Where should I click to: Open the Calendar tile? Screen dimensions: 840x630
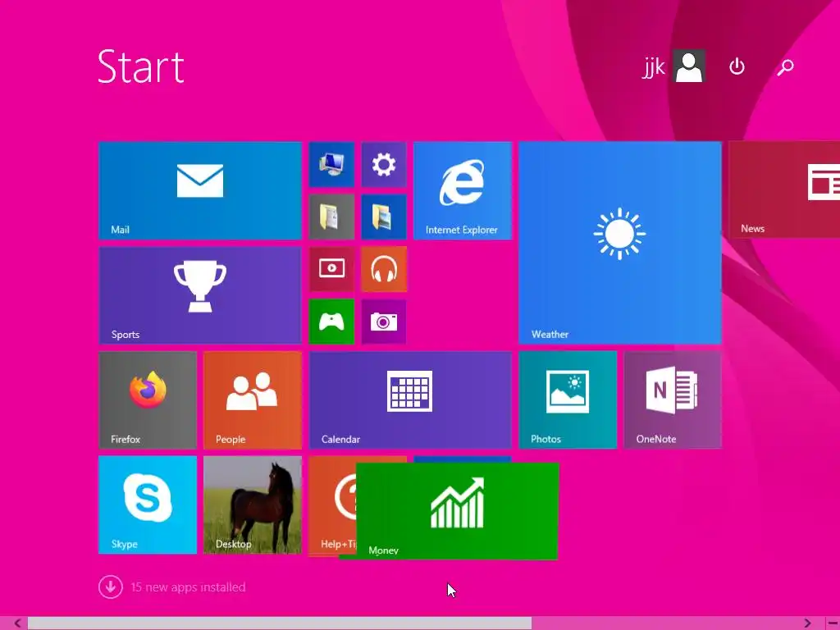(x=410, y=400)
